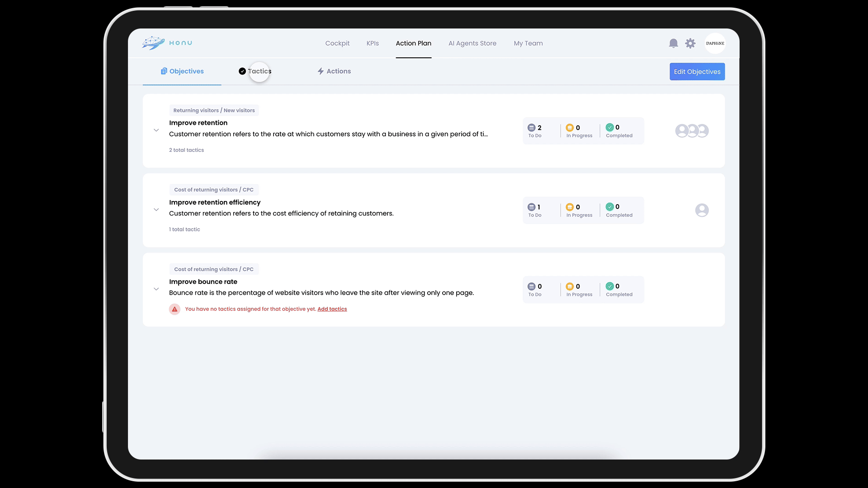This screenshot has width=868, height=488.
Task: Click In Progress icon for Improve bounce rate
Action: [x=570, y=286]
